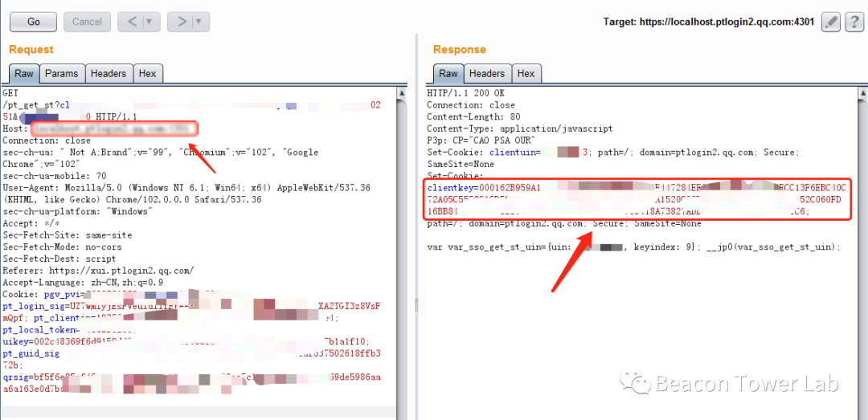Open help with the question mark icon
This screenshot has height=420, width=868.
854,22
